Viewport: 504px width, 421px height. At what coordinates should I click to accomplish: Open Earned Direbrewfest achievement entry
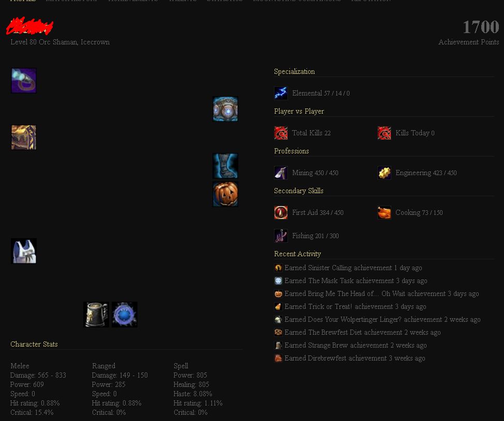[355, 358]
